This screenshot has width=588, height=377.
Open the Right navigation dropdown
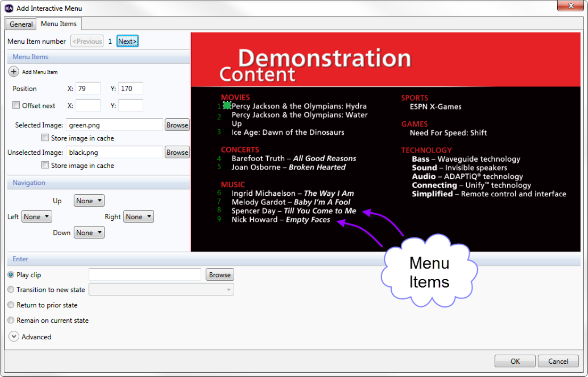(138, 217)
